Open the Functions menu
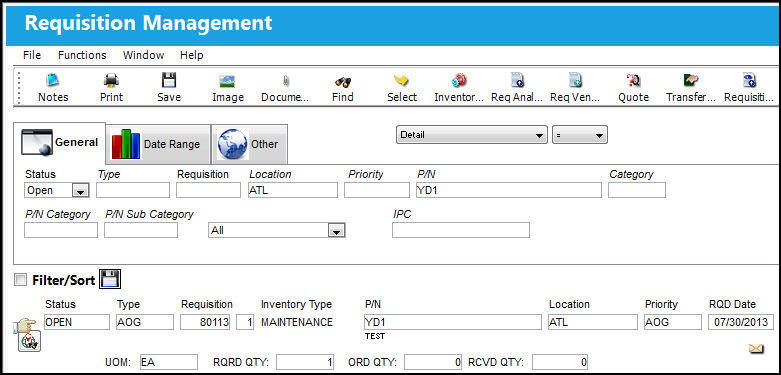 tap(82, 55)
